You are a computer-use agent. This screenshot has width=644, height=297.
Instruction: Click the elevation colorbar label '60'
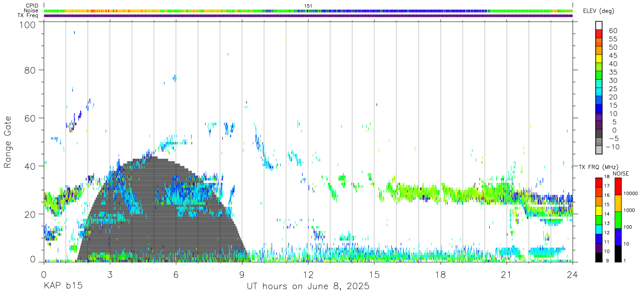[x=613, y=31]
